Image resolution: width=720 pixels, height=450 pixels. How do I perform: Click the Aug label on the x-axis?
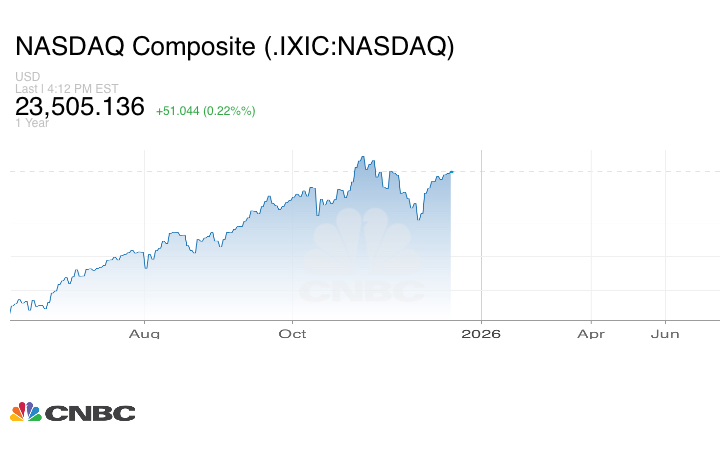pyautogui.click(x=145, y=334)
